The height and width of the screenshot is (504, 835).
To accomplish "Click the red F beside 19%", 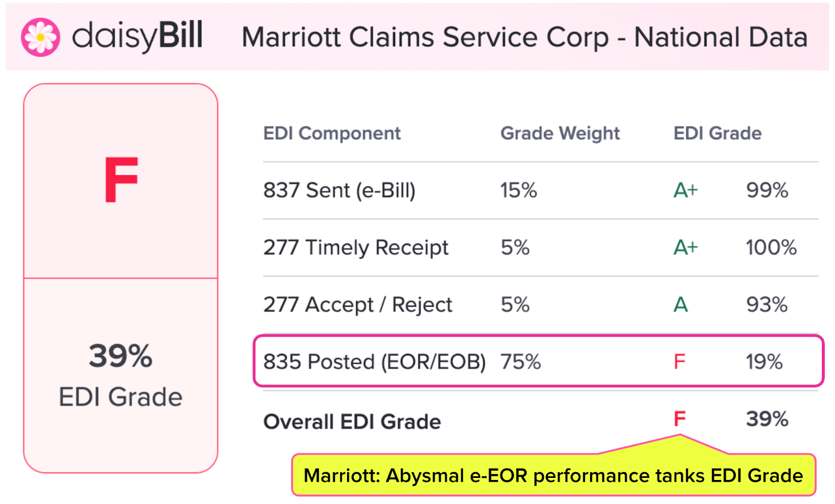I will (679, 362).
